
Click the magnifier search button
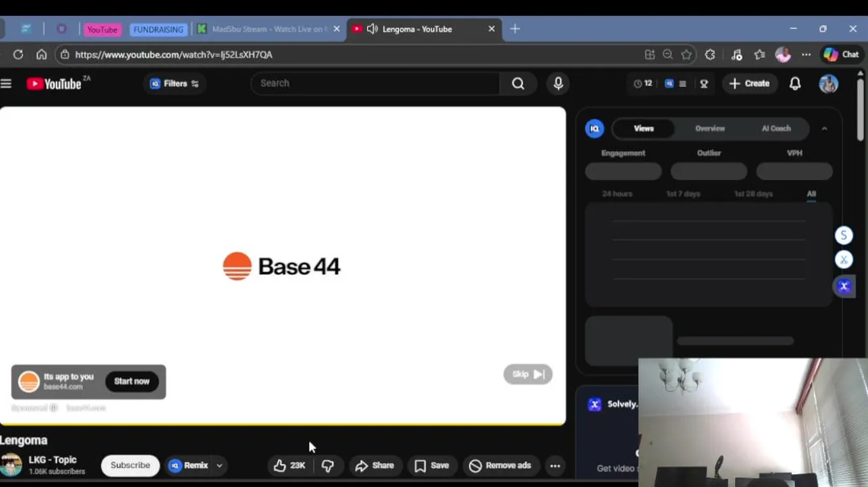point(518,83)
